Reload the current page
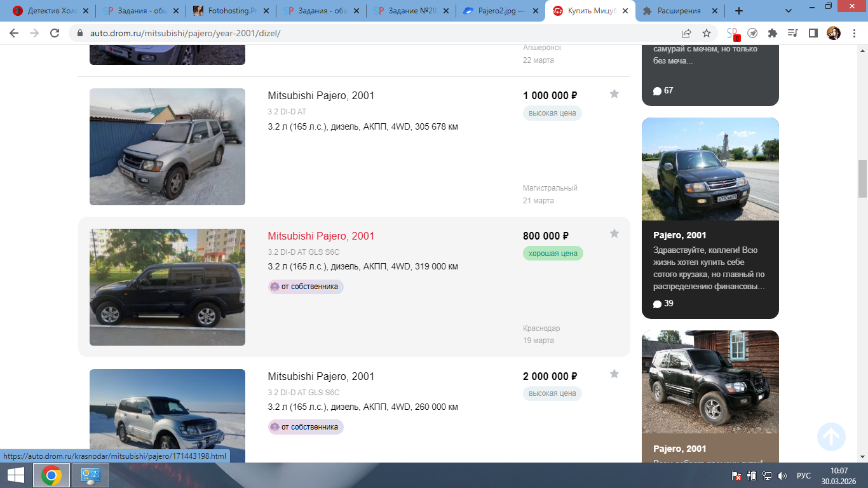Screen dimensions: 868x488 coord(55,33)
